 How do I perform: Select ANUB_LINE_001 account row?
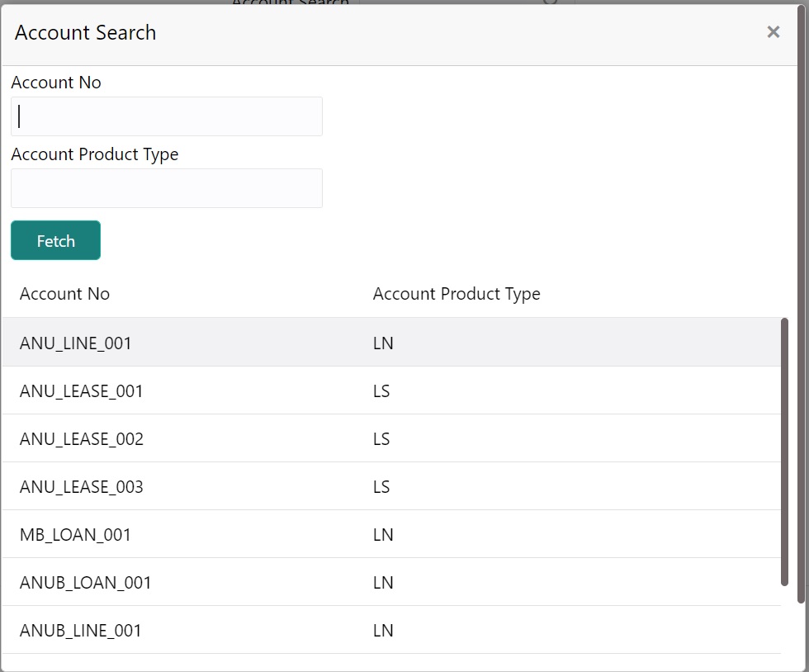point(81,630)
